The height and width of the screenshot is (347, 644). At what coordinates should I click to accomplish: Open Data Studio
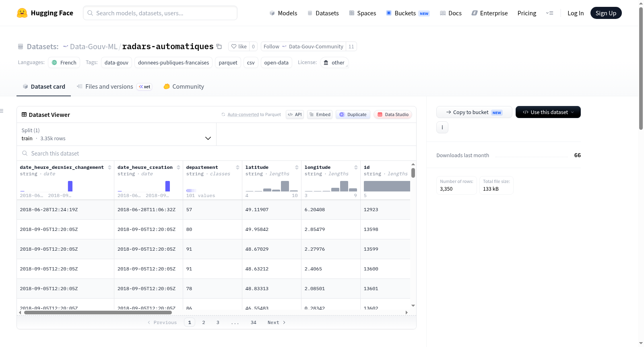(393, 114)
